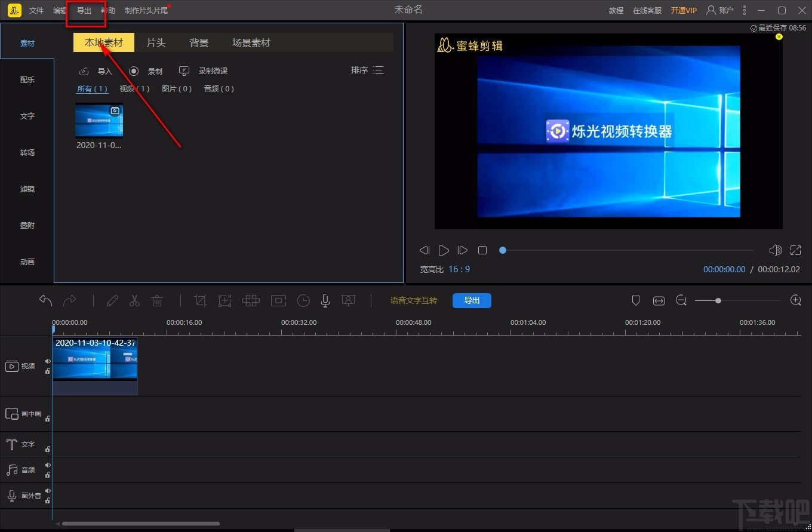Viewport: 812px width, 532px height.
Task: Select the 2020-11-0... video thumbnail in library
Action: (99, 121)
